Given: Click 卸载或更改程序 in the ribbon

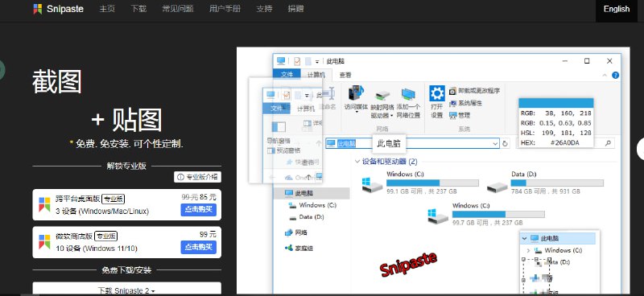Looking at the screenshot, I should point(474,91).
